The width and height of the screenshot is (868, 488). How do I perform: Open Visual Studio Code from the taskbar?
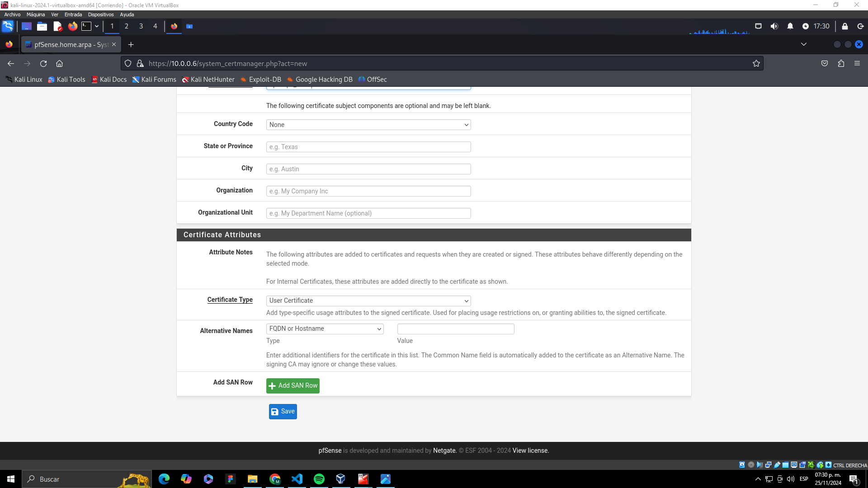tap(297, 479)
